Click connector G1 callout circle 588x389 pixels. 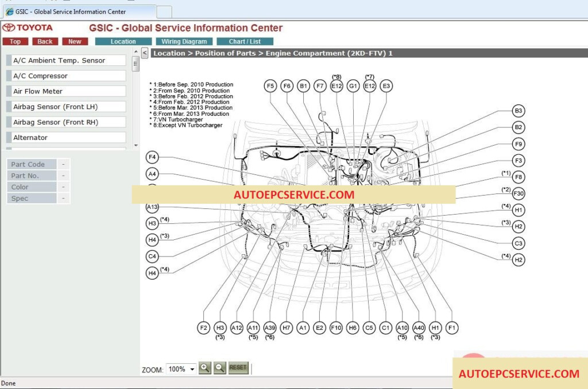point(353,86)
